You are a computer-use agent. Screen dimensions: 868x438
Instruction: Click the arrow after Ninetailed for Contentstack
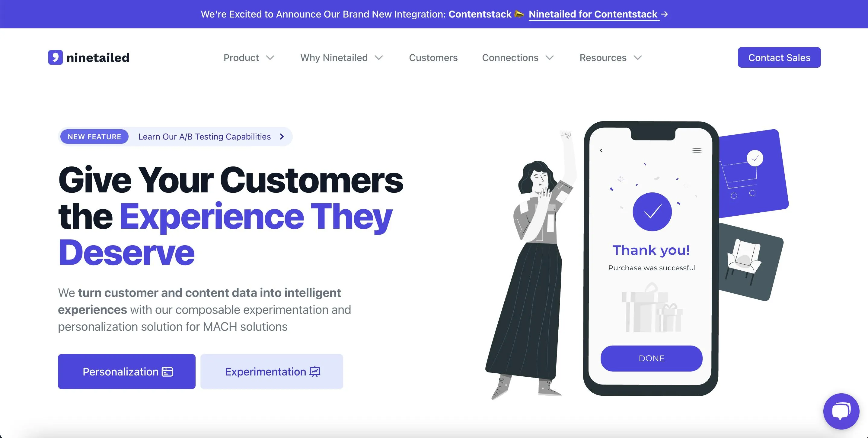click(664, 14)
